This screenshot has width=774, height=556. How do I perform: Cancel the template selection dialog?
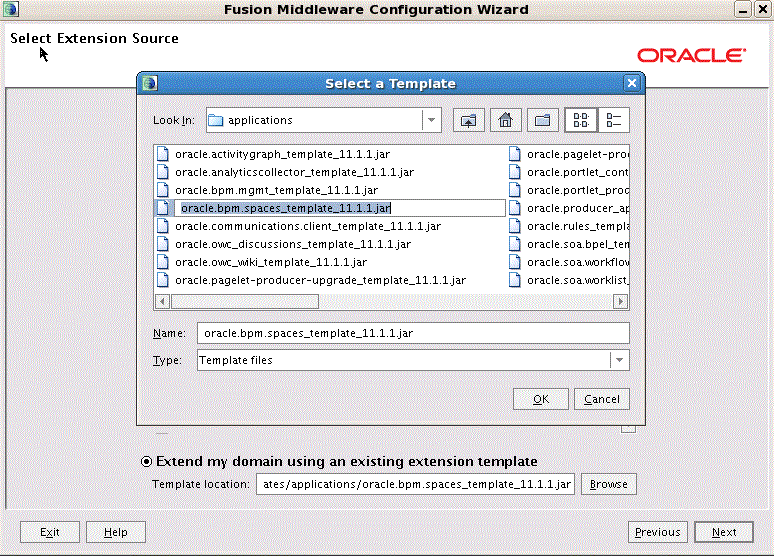coord(602,399)
